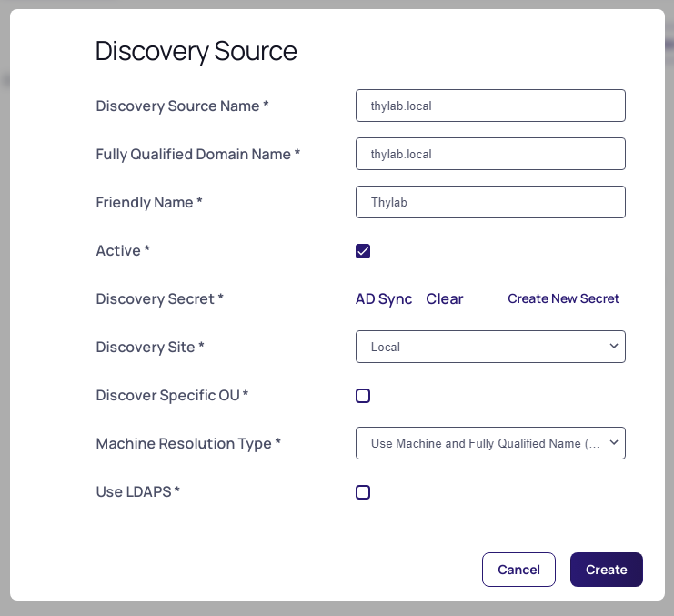Click the Discovery Source Name input field
The image size is (674, 616).
tap(490, 106)
